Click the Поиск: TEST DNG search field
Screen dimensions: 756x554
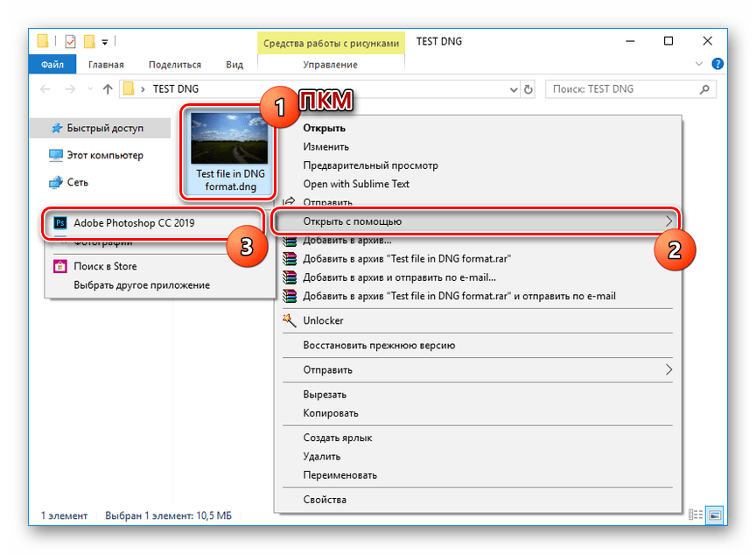pyautogui.click(x=631, y=89)
